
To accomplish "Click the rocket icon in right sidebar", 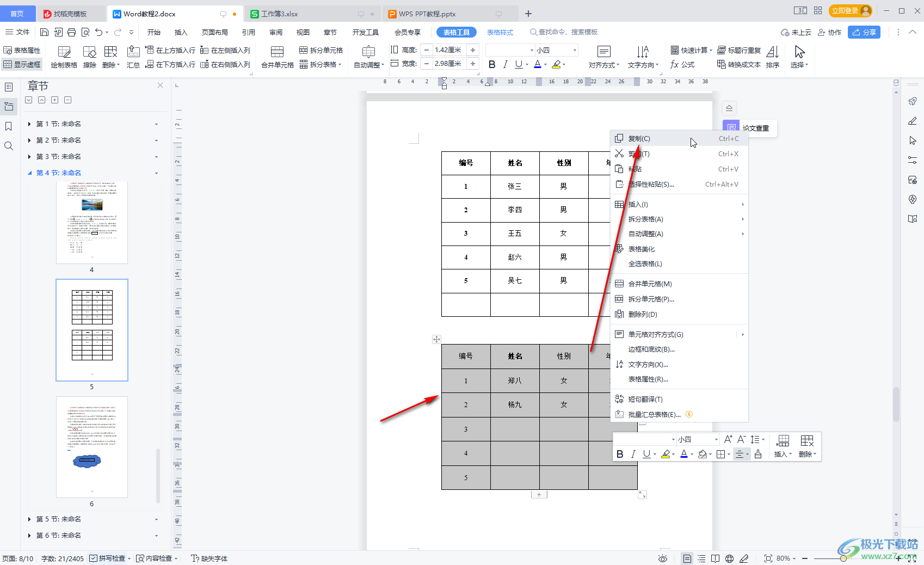I will tap(913, 101).
